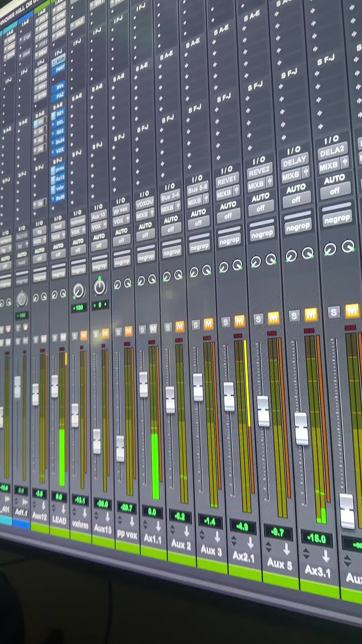This screenshot has height=644, width=362.
Task: Select the Ax2.1 track name label
Action: tap(243, 556)
